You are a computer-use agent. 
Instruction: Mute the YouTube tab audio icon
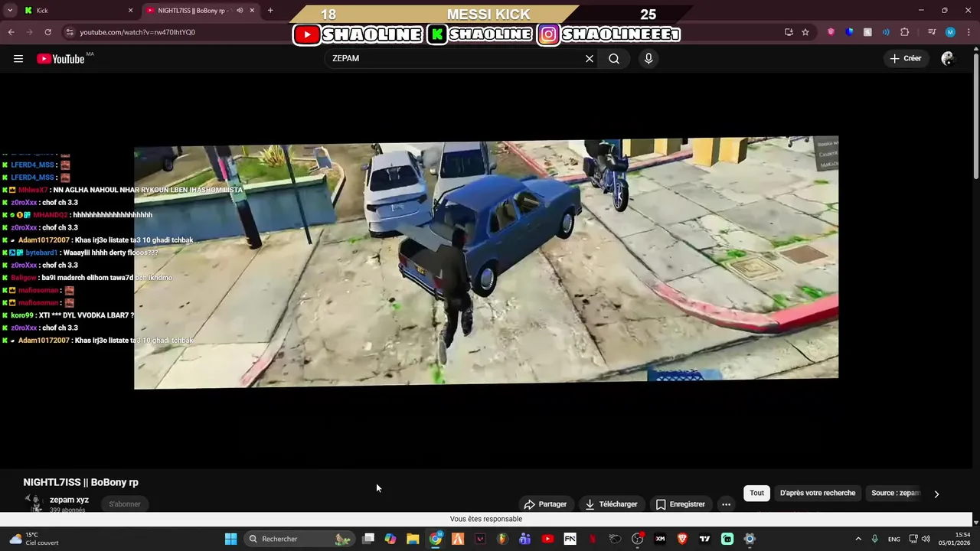pos(240,11)
